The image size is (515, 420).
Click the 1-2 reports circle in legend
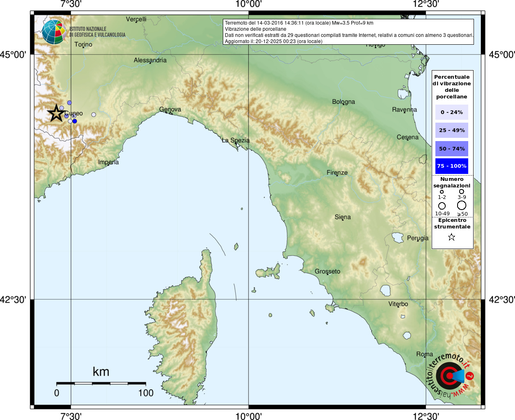coord(442,192)
